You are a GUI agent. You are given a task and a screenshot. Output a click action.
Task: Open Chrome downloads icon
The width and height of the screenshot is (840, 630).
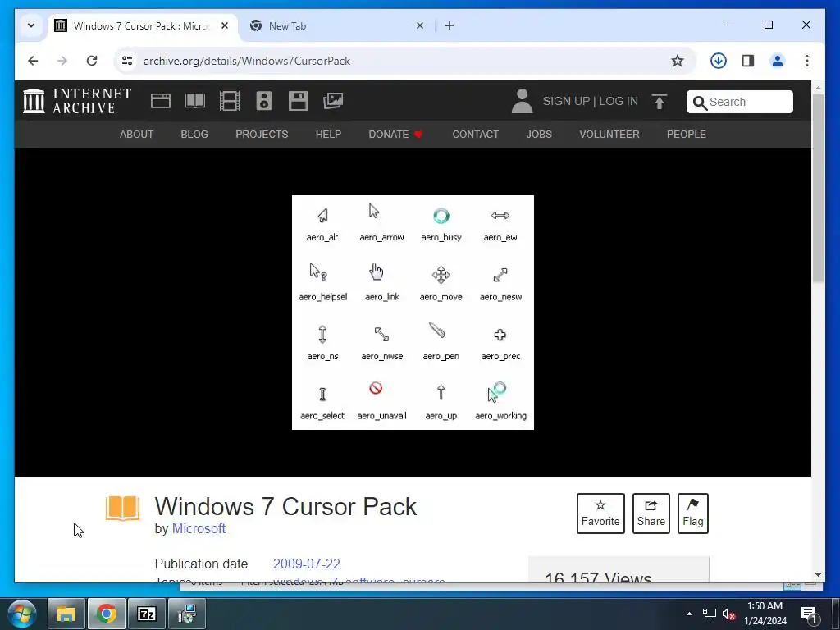(719, 61)
